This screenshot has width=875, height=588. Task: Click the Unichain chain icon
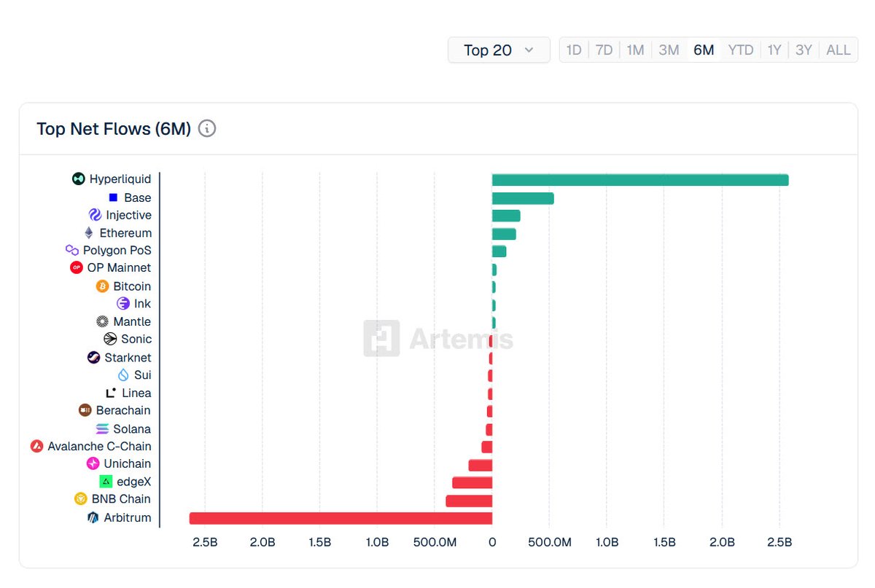93,463
